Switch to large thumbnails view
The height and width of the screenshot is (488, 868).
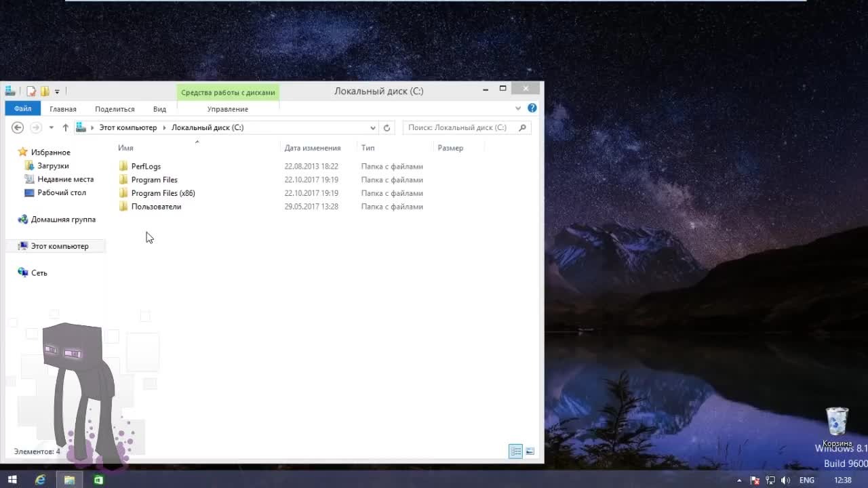pyautogui.click(x=530, y=451)
